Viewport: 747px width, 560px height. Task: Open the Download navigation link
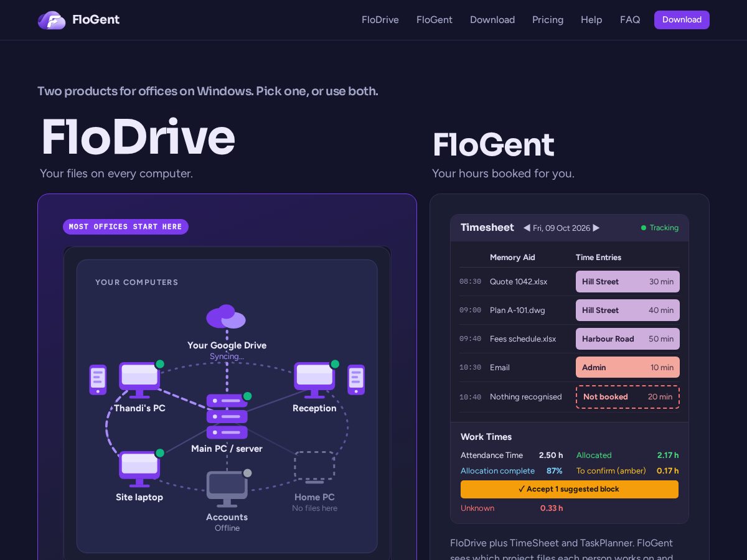point(492,20)
